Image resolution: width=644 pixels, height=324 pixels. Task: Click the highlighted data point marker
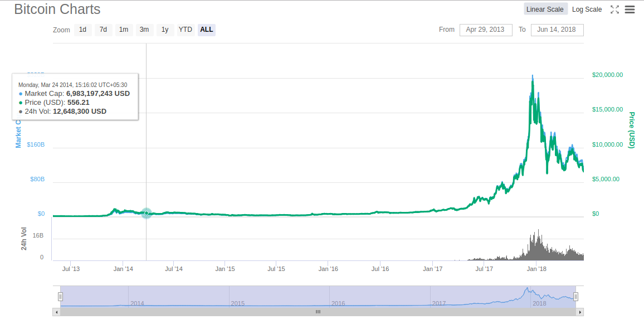(147, 213)
